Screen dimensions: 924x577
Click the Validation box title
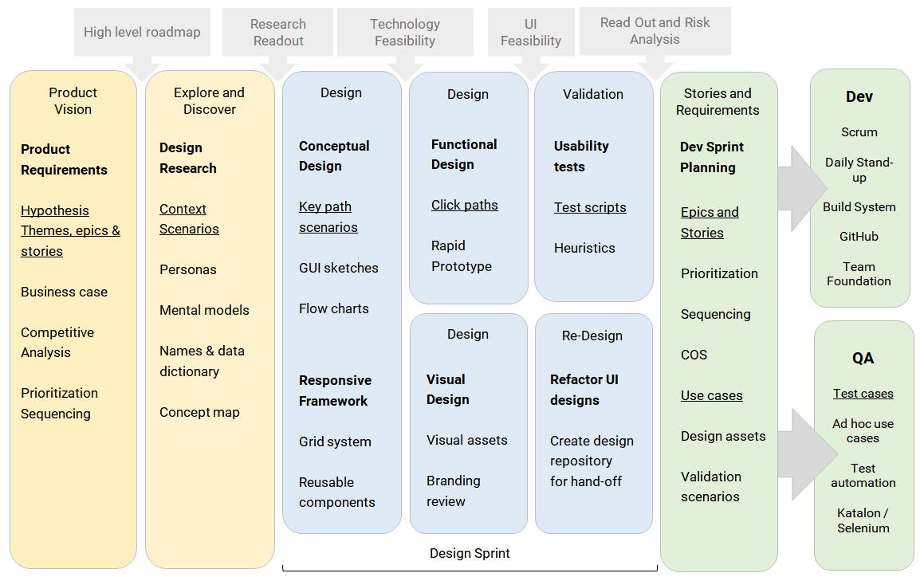pos(593,94)
